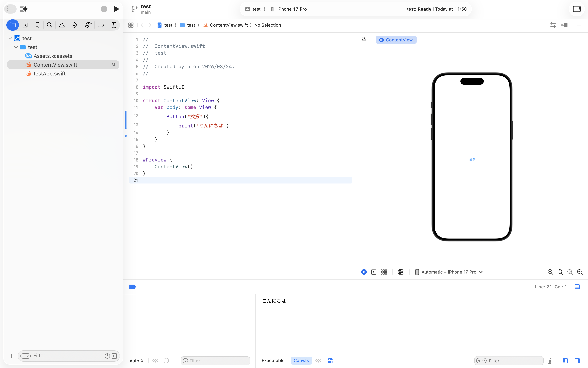Open preview variants grid icon
The image size is (588, 368).
click(384, 272)
